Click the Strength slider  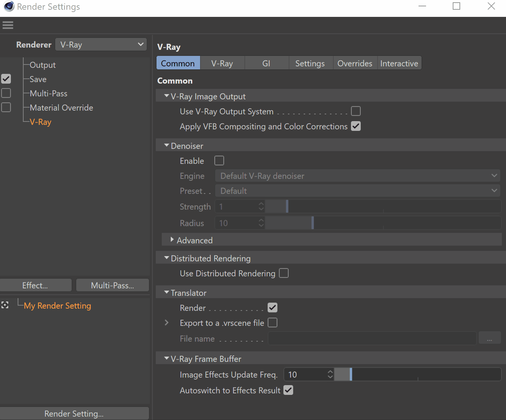(383, 206)
